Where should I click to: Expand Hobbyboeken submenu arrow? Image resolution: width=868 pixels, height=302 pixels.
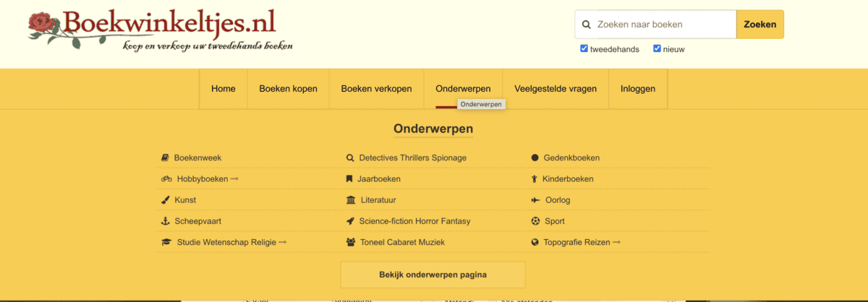click(x=235, y=179)
